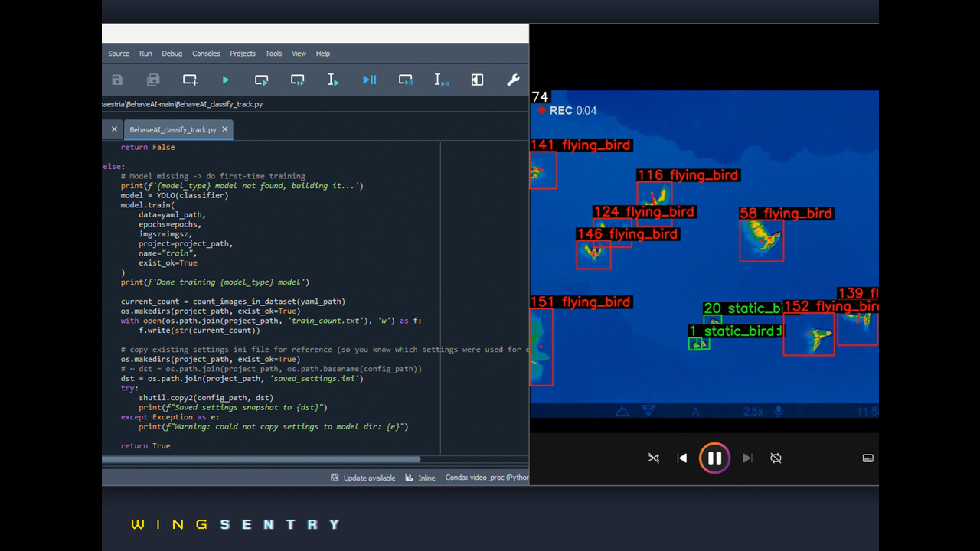Close the BehaveAI_classify_track.py tab
Screen dimensions: 980x551
pyautogui.click(x=225, y=129)
